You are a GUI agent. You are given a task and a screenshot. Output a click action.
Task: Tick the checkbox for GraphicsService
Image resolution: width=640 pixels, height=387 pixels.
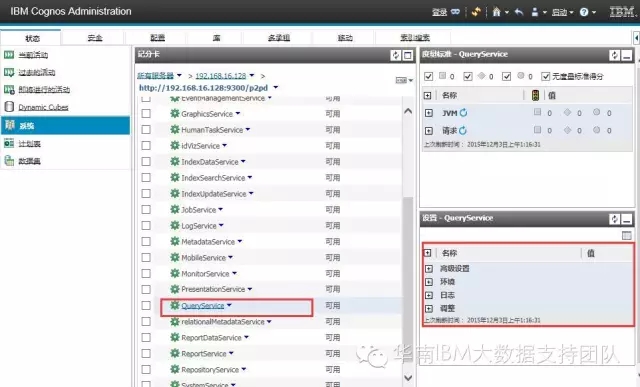pos(146,113)
